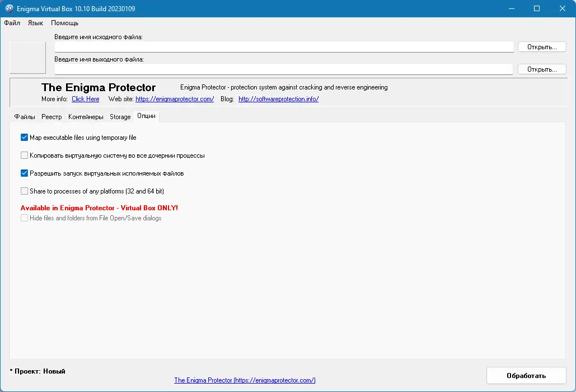Uncheck Разрешить запуск виртуальных исполняемых файлов
The image size is (576, 392).
click(x=24, y=173)
